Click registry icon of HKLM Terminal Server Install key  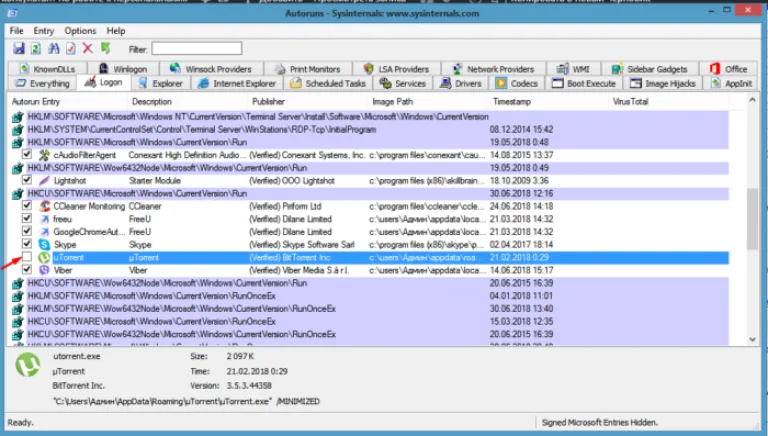[x=18, y=117]
